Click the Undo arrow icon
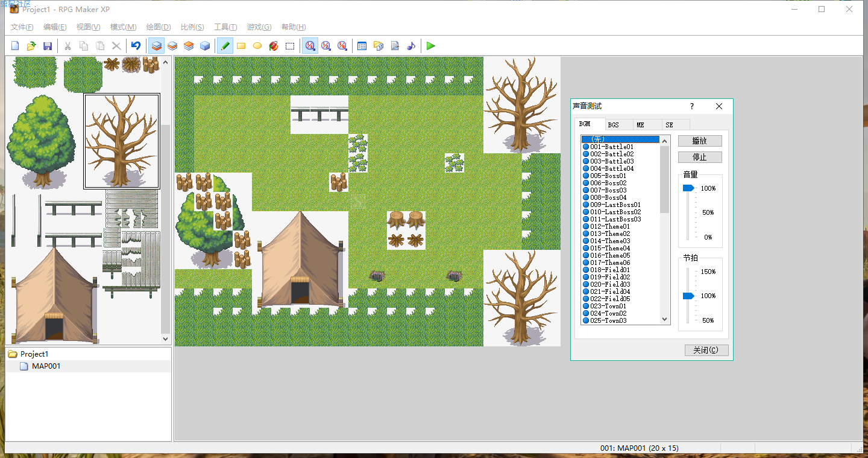868x458 pixels. pyautogui.click(x=136, y=46)
